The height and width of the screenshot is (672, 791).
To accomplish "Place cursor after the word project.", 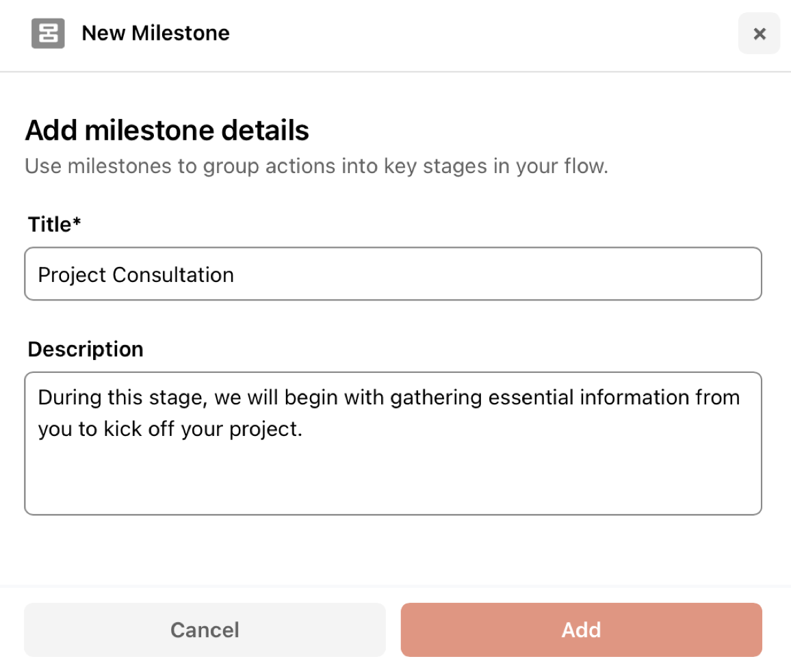I will point(302,429).
